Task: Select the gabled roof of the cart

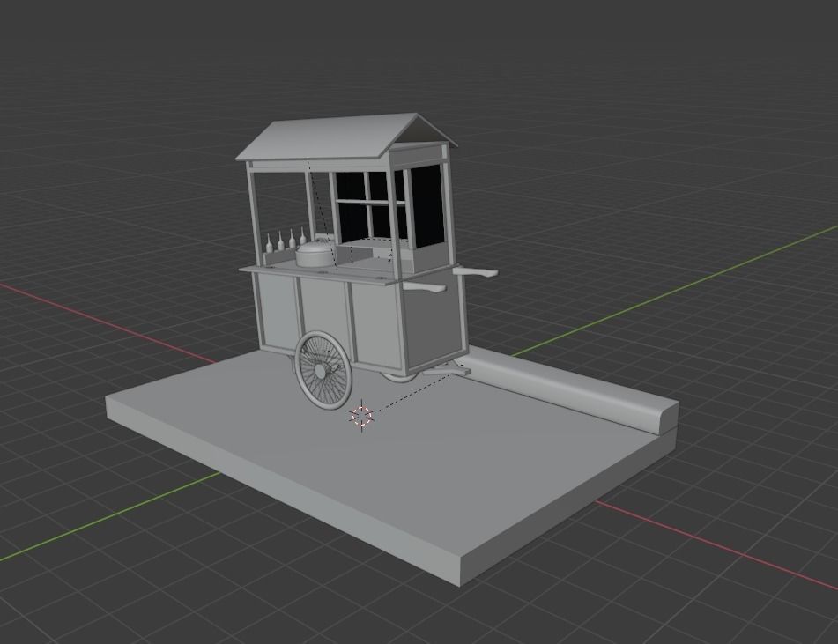Action: pyautogui.click(x=345, y=136)
